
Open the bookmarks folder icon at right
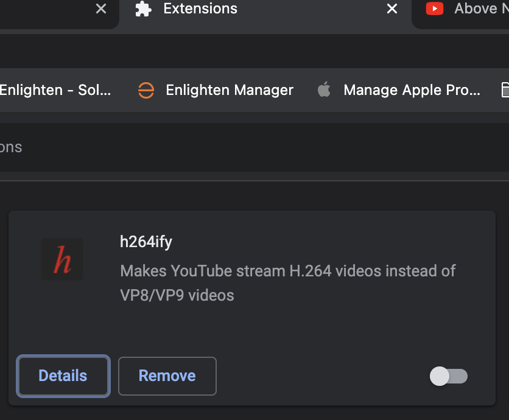tap(505, 90)
